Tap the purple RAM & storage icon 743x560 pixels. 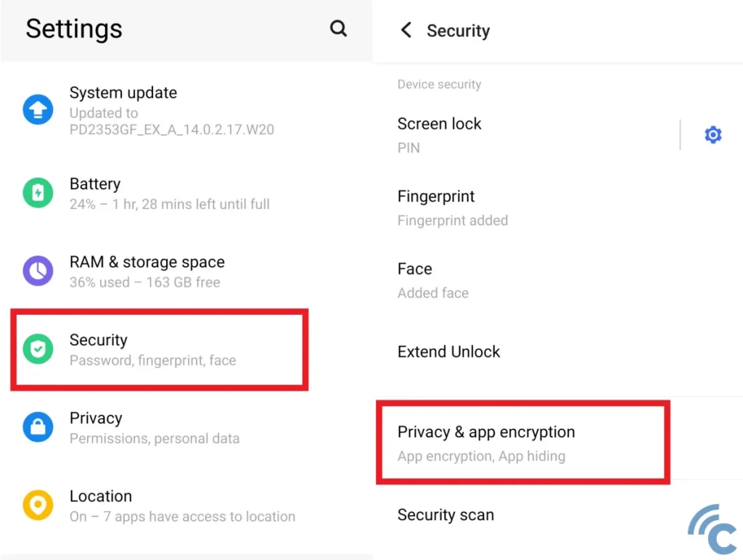click(38, 271)
